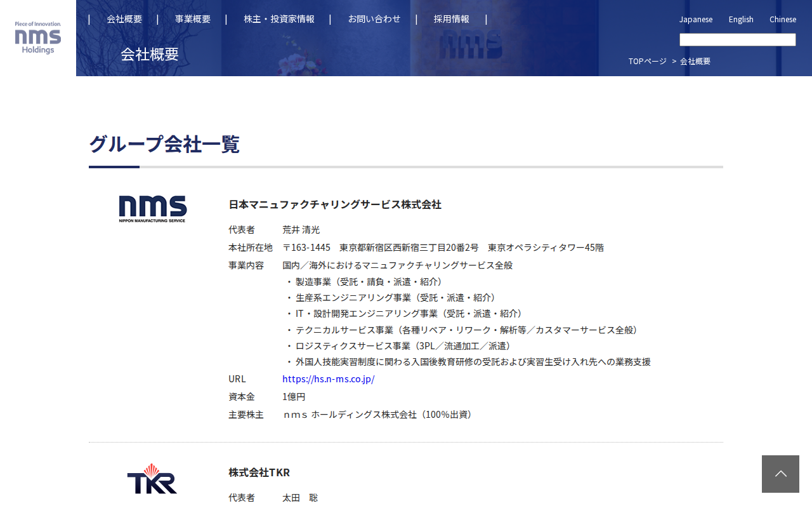
Task: Click the 本社所在地 label
Action: point(251,248)
